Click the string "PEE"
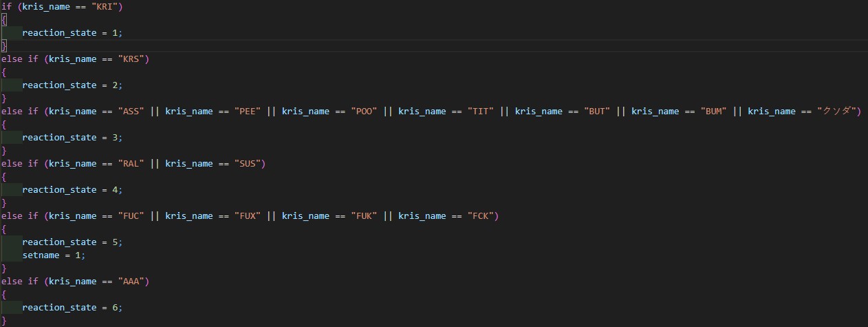868x327 pixels. point(248,112)
